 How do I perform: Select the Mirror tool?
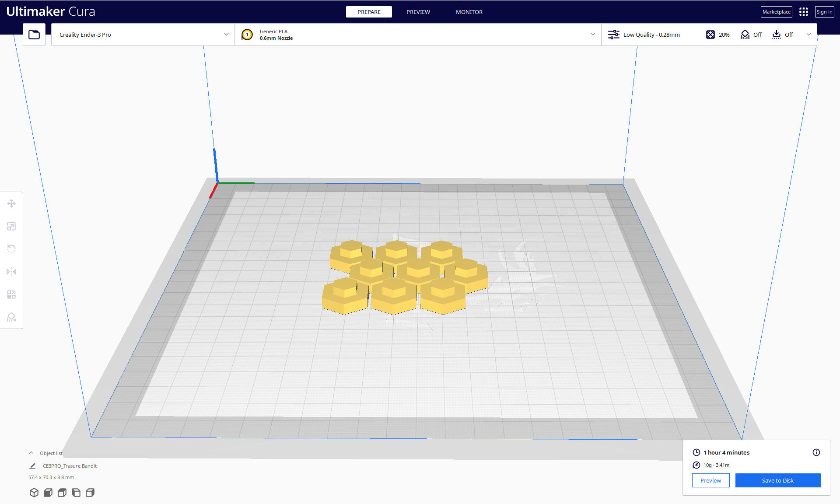click(11, 272)
